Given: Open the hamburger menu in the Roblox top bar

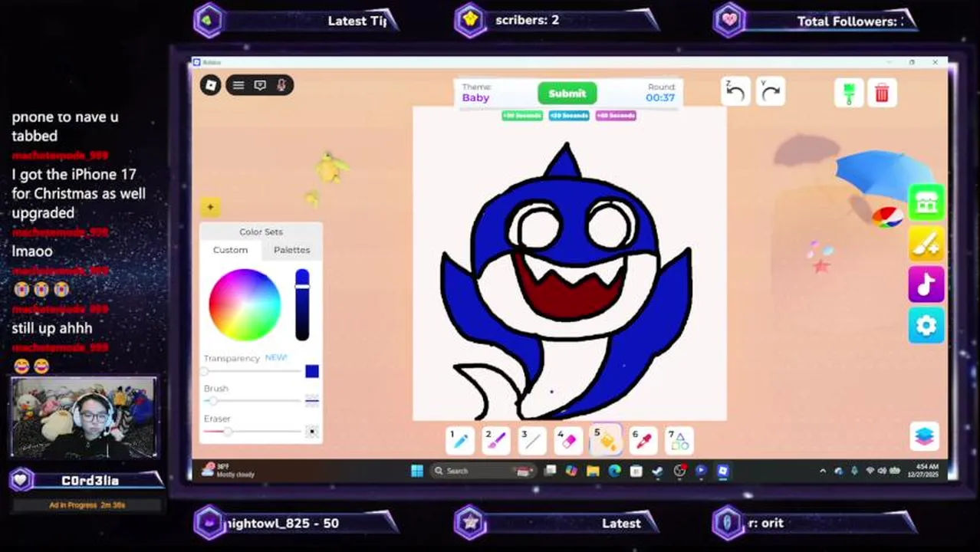Looking at the screenshot, I should [x=238, y=85].
